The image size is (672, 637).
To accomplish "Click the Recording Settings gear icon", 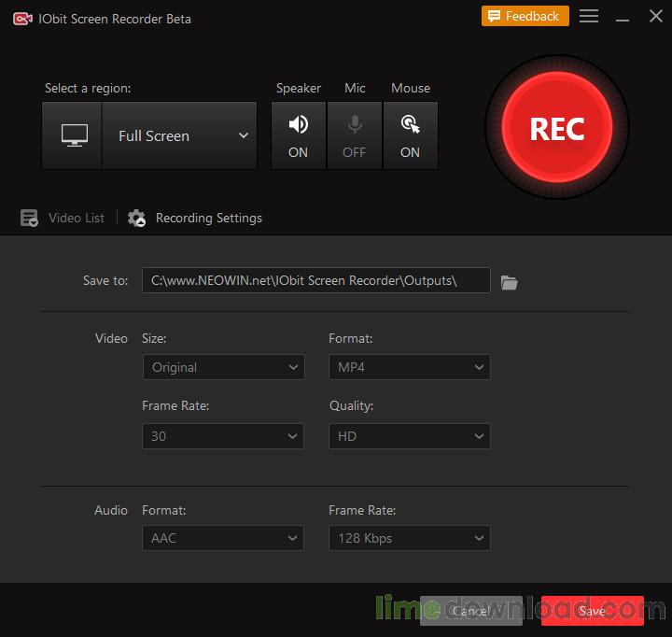I will tap(137, 219).
